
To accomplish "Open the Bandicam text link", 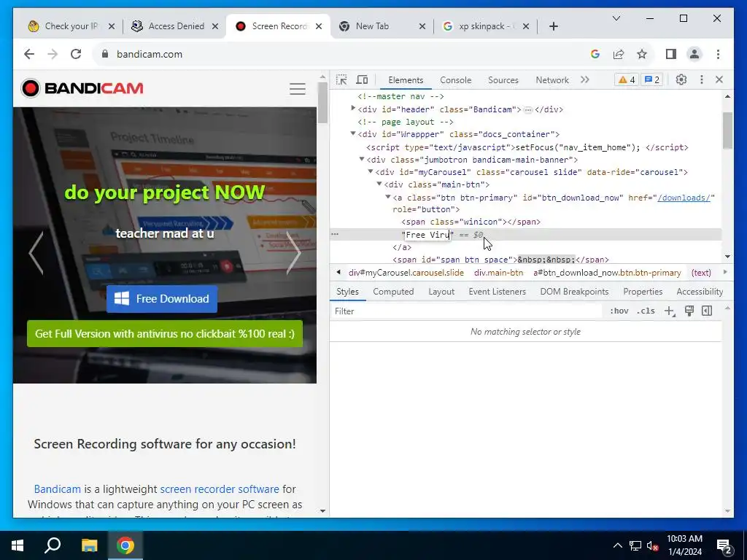I will tap(57, 489).
